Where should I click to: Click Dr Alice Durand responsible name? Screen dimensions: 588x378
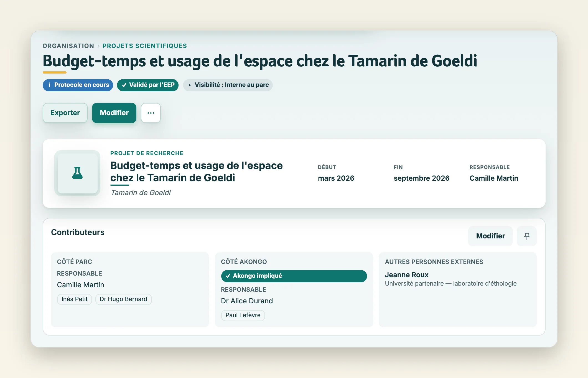(x=247, y=301)
